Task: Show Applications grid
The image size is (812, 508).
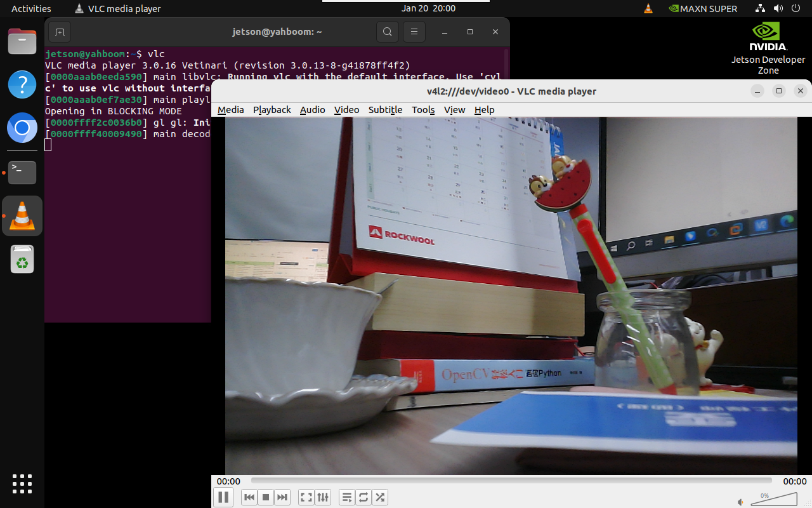Action: point(22,484)
